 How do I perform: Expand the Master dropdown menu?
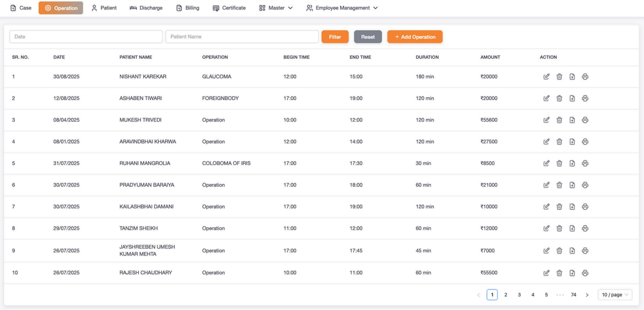(x=276, y=8)
